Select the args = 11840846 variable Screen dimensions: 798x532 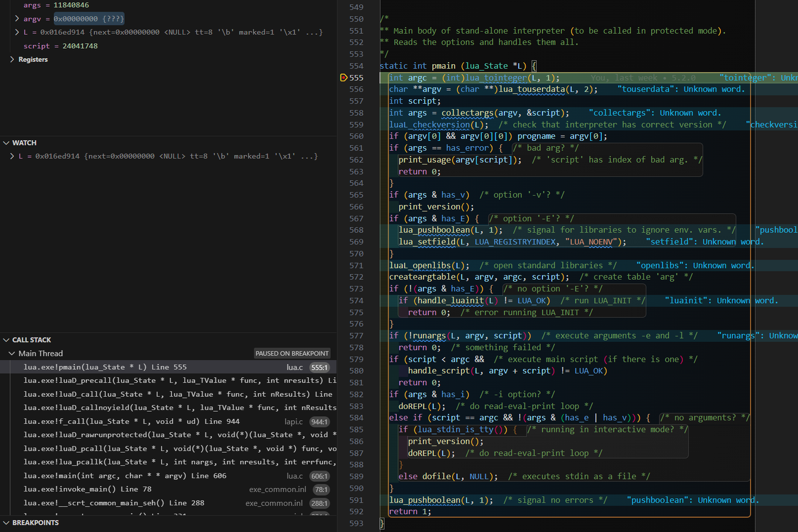(56, 5)
